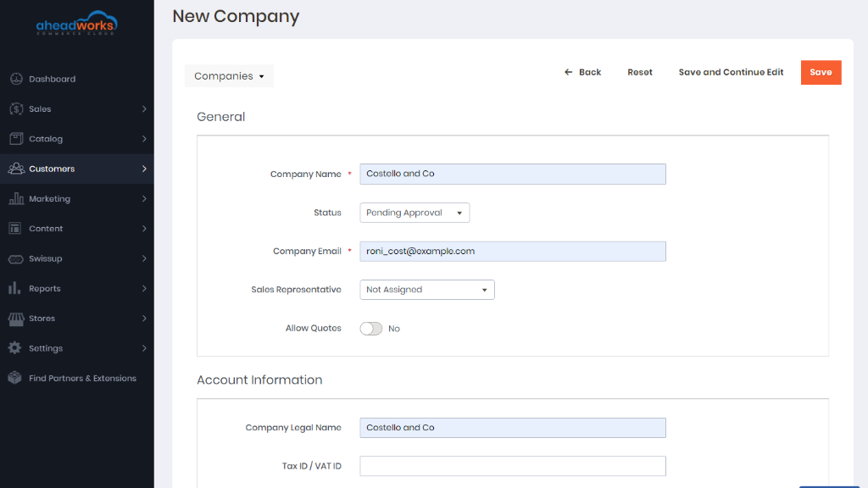
Task: Click the 'No' text beside toggle
Action: point(394,329)
